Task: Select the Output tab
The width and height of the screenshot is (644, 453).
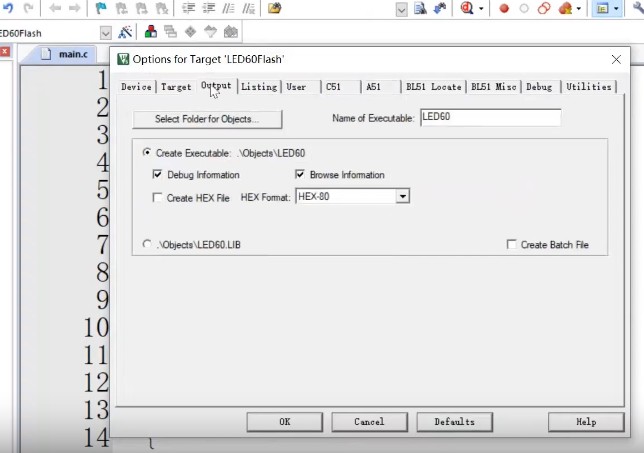Action: click(x=216, y=86)
